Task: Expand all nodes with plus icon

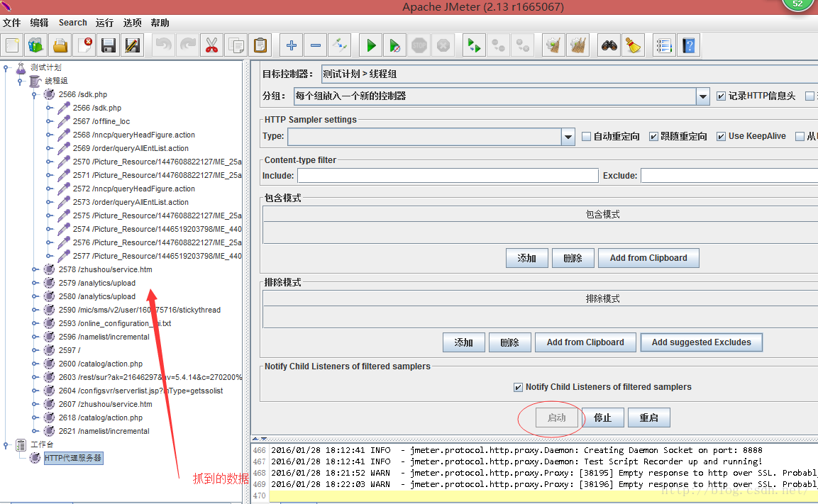Action: [x=291, y=46]
